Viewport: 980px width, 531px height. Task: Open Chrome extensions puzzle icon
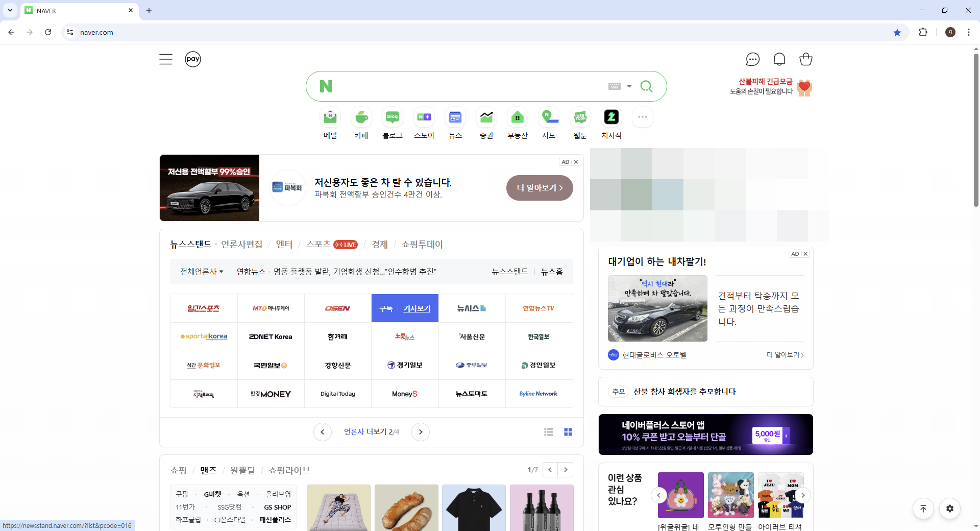(x=923, y=32)
